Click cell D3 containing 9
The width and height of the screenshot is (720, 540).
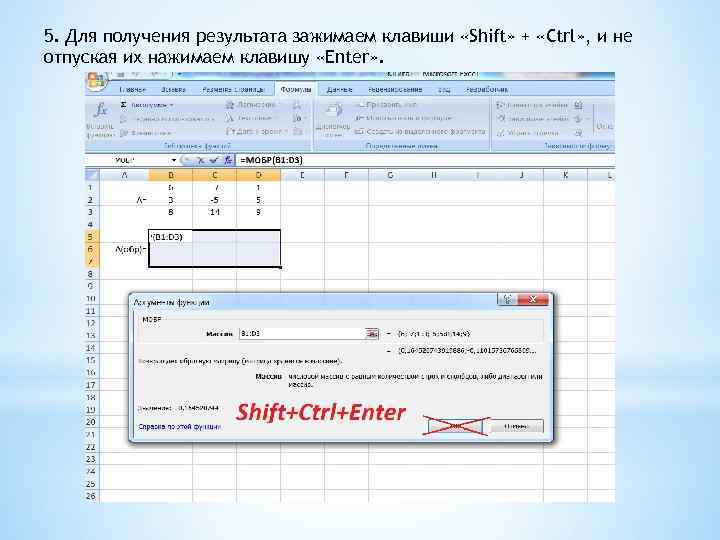point(259,212)
